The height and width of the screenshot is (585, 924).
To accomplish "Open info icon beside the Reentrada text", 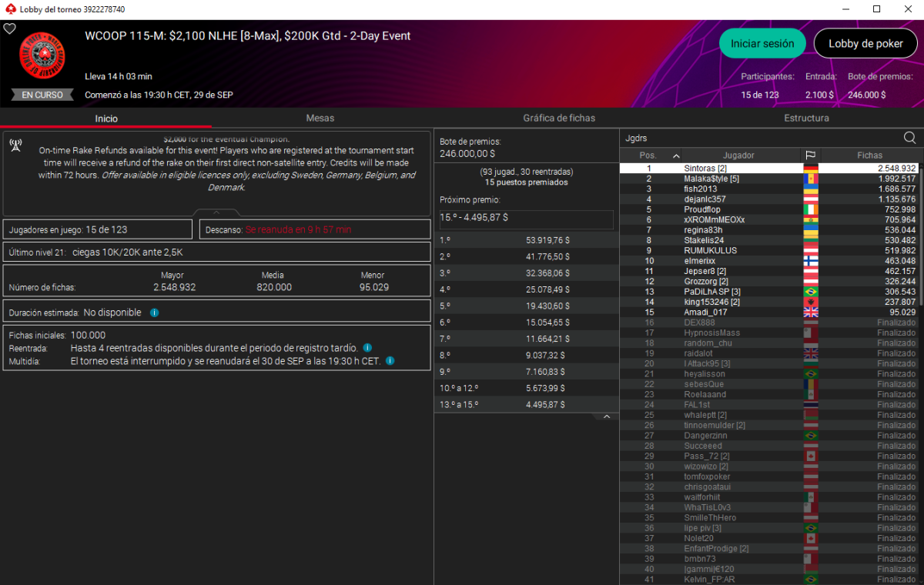I will tap(367, 348).
